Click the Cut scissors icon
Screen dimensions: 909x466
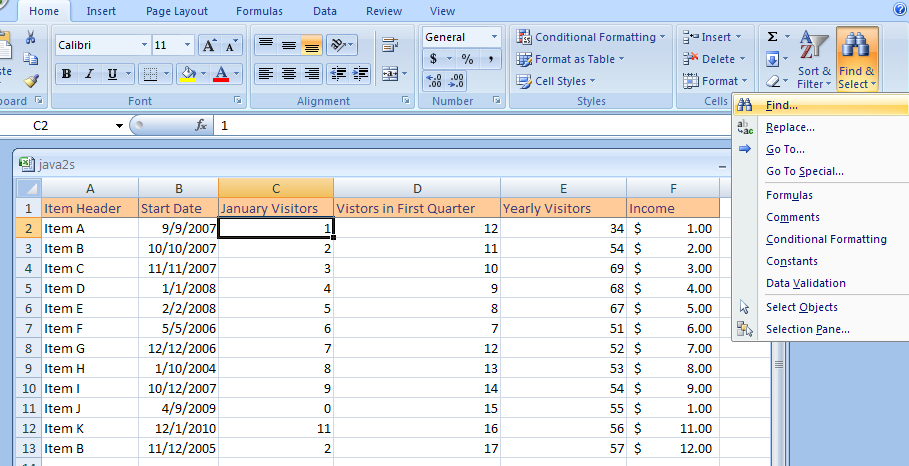click(31, 38)
